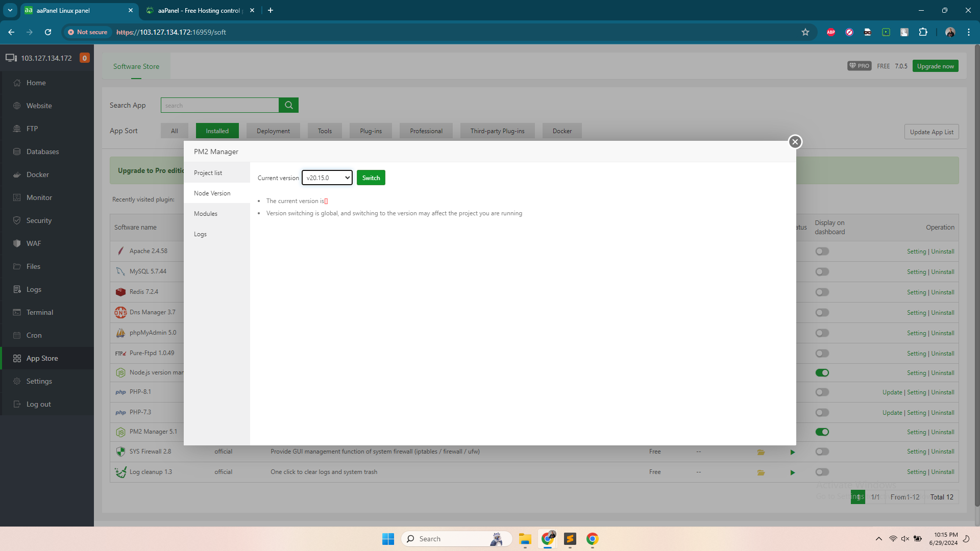Enable SYS Firewall dashboard display toggle
This screenshot has width=980, height=551.
[x=822, y=452]
